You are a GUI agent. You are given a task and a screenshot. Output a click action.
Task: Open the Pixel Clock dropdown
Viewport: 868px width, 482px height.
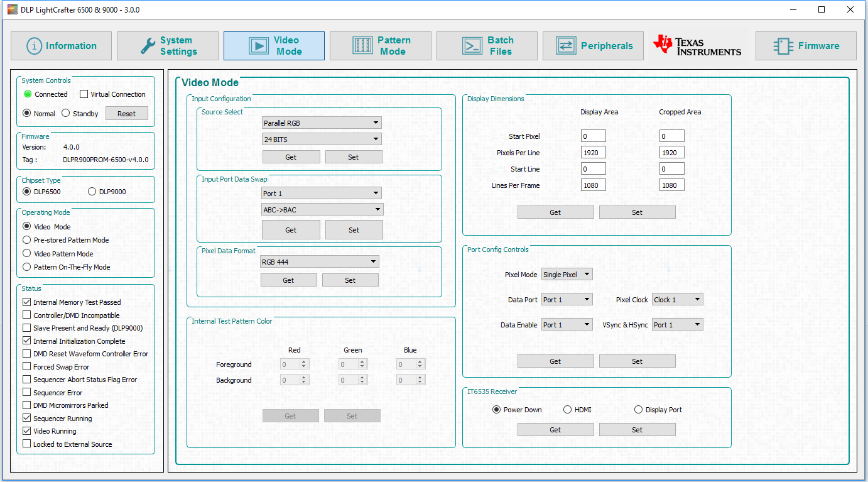pyautogui.click(x=678, y=300)
